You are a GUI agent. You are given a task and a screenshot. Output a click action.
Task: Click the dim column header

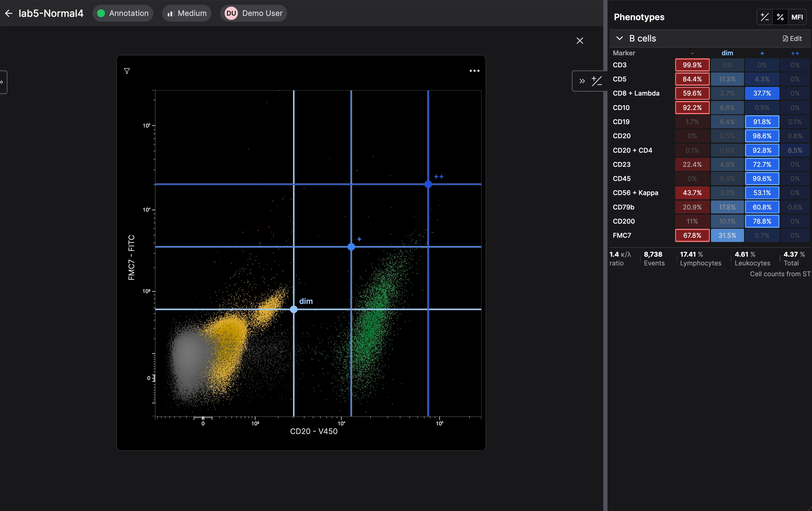tap(727, 53)
